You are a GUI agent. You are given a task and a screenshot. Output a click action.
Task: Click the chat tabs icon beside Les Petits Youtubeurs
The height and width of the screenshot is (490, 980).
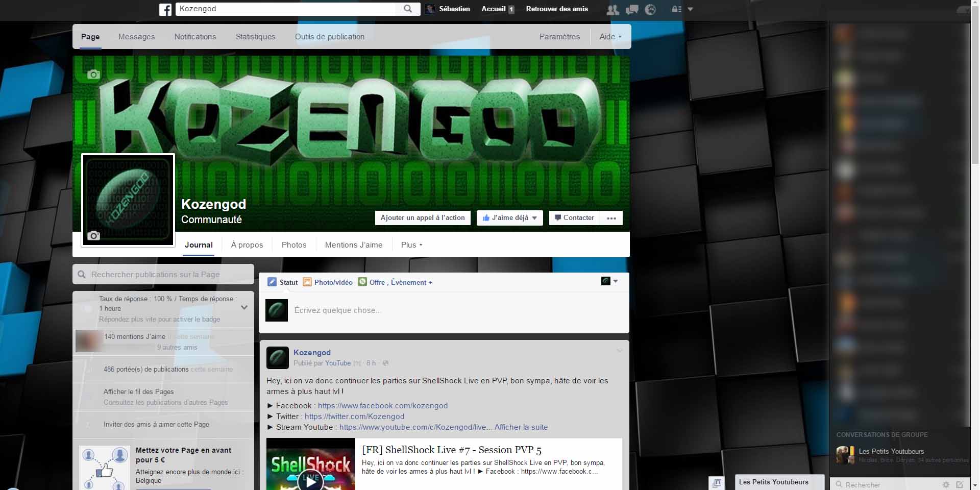(717, 483)
